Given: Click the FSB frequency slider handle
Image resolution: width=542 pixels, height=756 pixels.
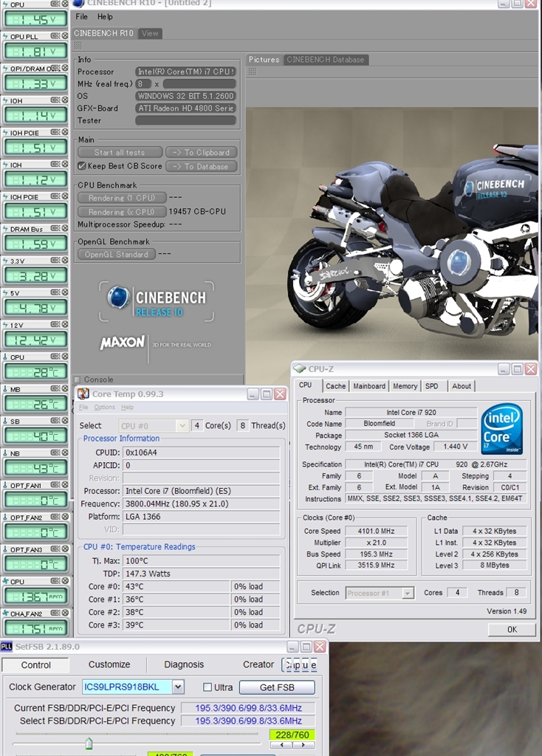Looking at the screenshot, I should tap(89, 742).
